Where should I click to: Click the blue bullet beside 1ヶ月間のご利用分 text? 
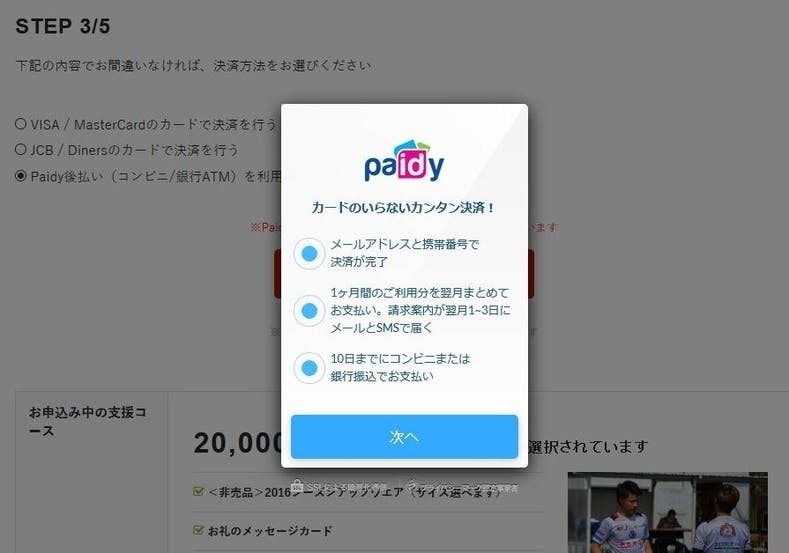309,310
